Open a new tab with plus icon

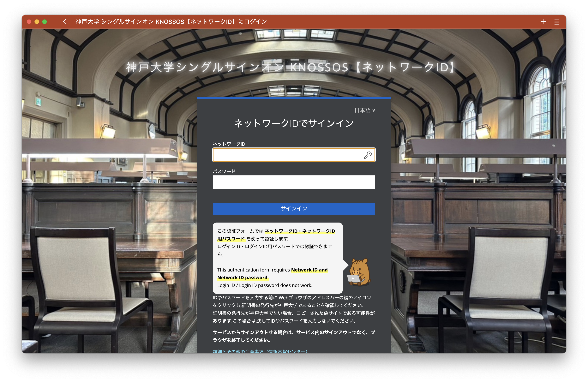[x=543, y=22]
